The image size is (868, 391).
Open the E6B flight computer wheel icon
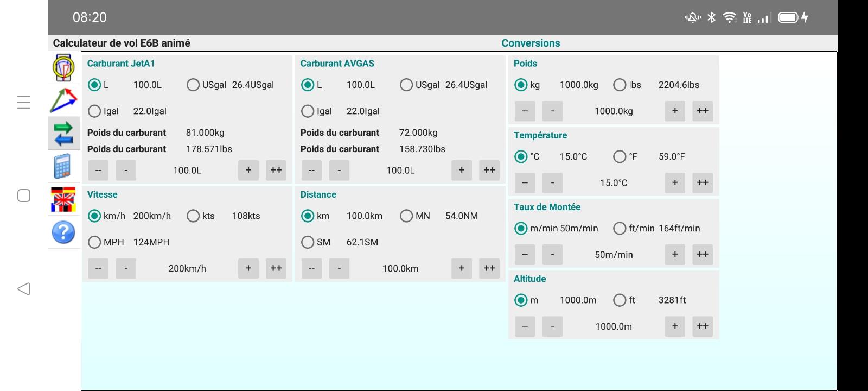pyautogui.click(x=63, y=68)
